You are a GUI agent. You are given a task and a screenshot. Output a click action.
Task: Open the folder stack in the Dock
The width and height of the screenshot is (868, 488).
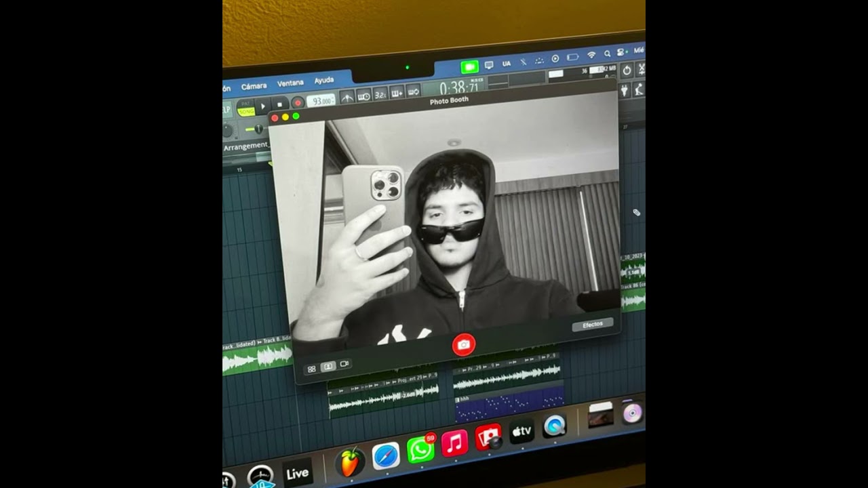click(601, 415)
